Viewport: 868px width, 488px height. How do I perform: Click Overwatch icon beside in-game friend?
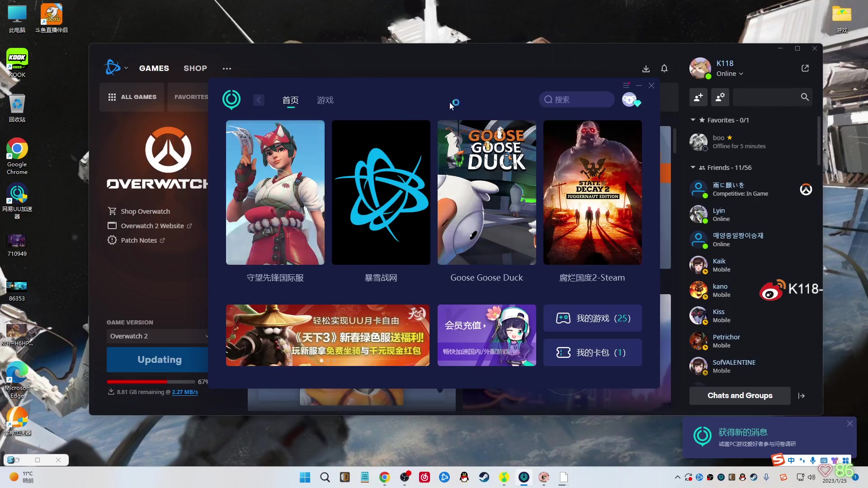pyautogui.click(x=806, y=189)
